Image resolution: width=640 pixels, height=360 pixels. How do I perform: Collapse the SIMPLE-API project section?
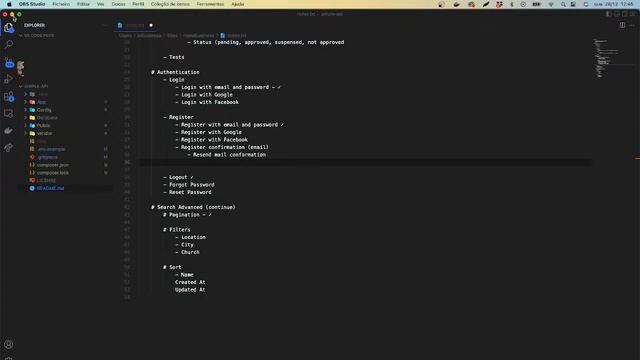pos(33,86)
